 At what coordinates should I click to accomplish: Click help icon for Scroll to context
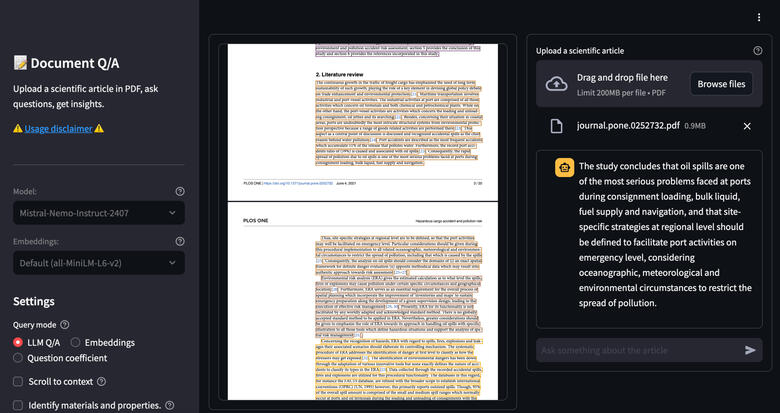coord(100,381)
